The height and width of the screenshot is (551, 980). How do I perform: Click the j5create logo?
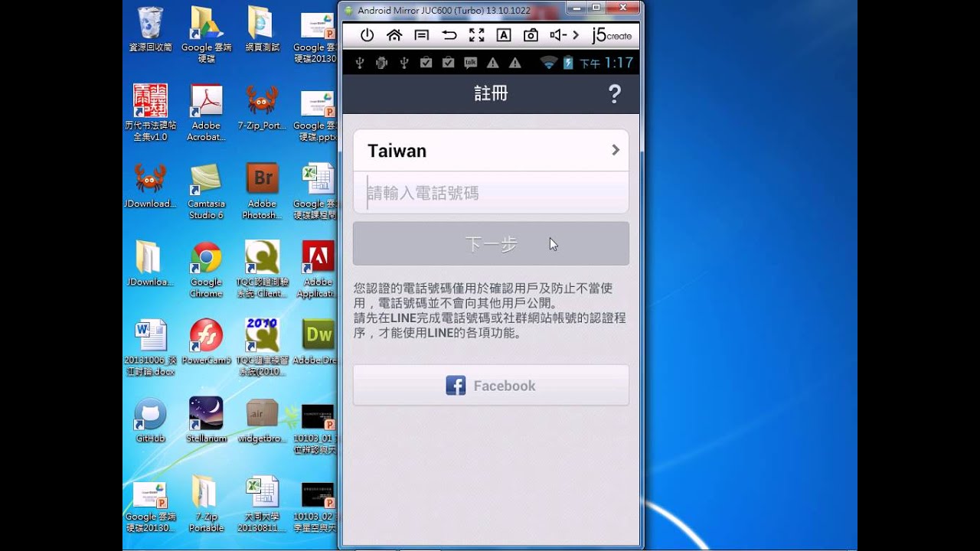[x=612, y=35]
